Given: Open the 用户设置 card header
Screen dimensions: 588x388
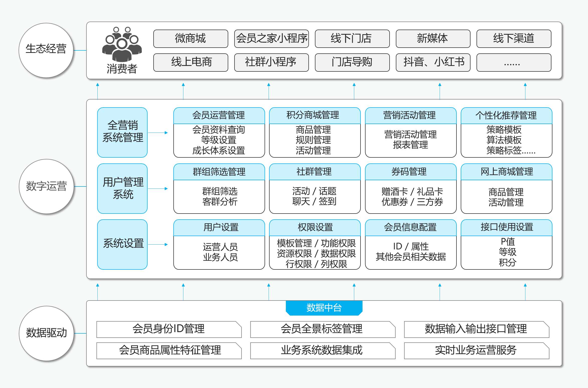Looking at the screenshot, I should click(x=219, y=228).
